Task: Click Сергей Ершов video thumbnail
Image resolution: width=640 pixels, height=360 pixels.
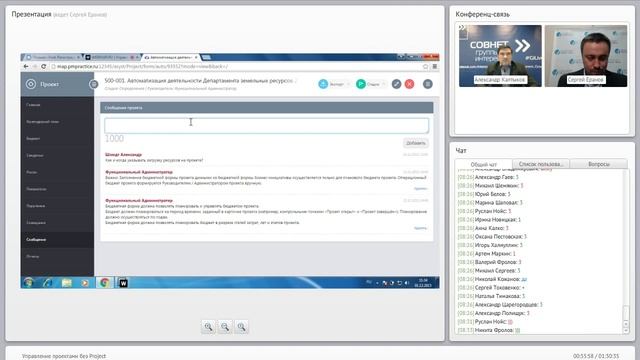Action: click(x=586, y=56)
